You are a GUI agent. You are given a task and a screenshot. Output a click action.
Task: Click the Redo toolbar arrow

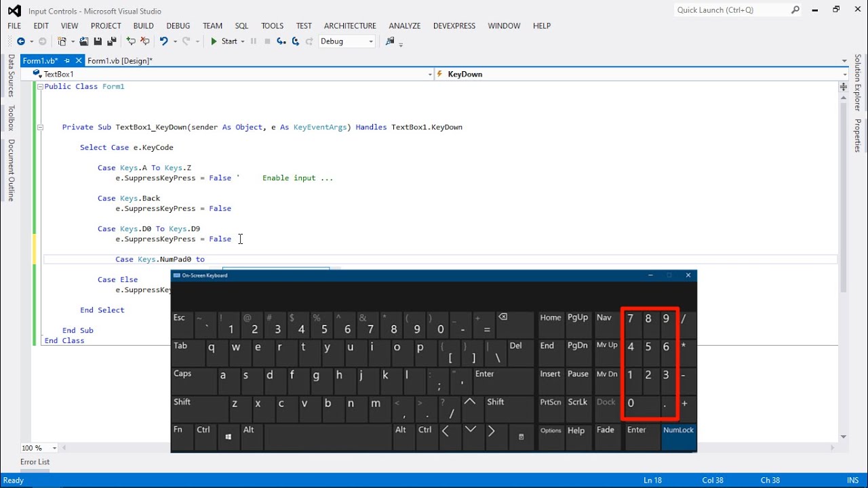[186, 41]
